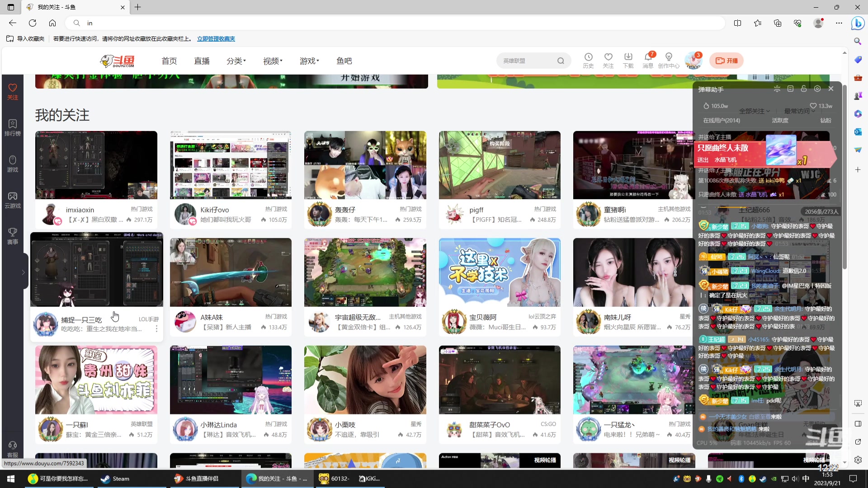Switch to 钻粉 tab in 弹幕助手

[x=826, y=121]
